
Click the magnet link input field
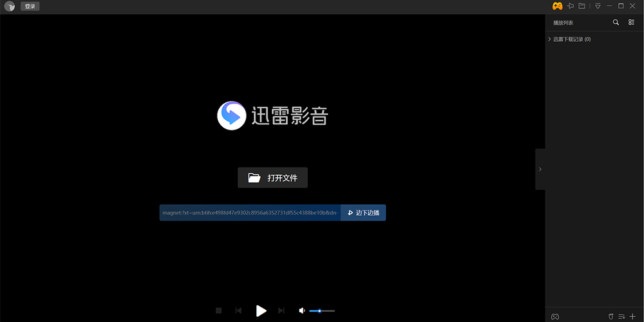coord(250,213)
